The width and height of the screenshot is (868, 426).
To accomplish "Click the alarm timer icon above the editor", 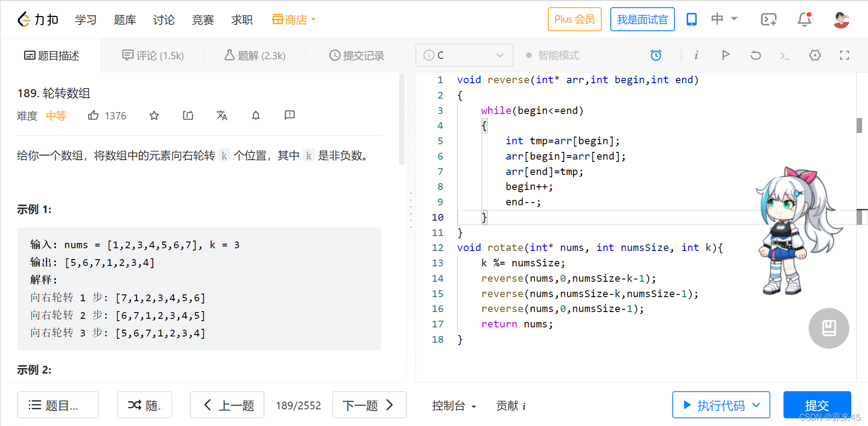I will (x=656, y=55).
